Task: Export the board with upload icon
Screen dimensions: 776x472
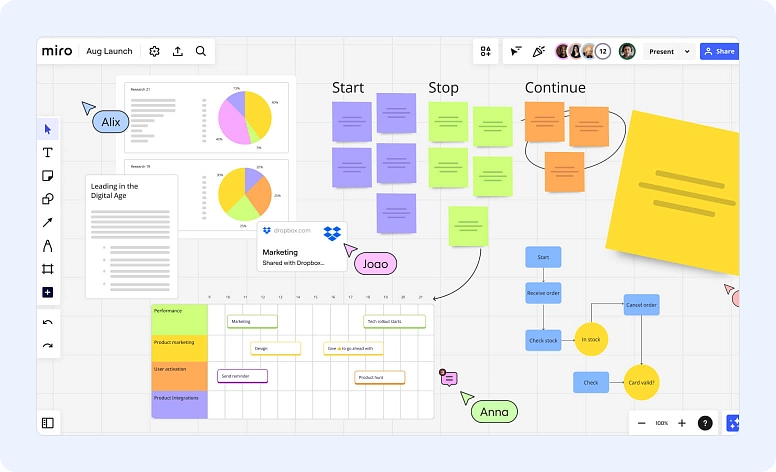Action: coord(178,51)
